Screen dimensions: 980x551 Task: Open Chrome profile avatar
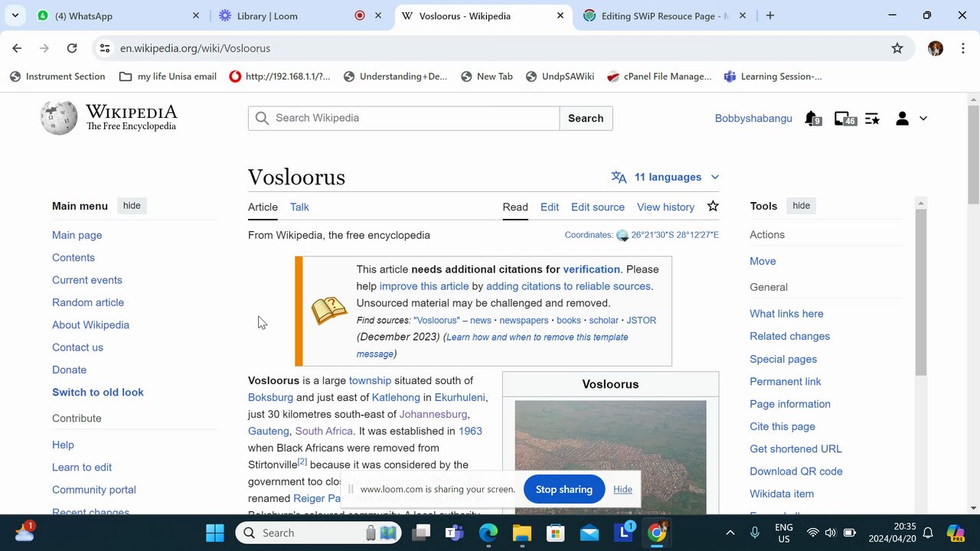click(x=935, y=48)
